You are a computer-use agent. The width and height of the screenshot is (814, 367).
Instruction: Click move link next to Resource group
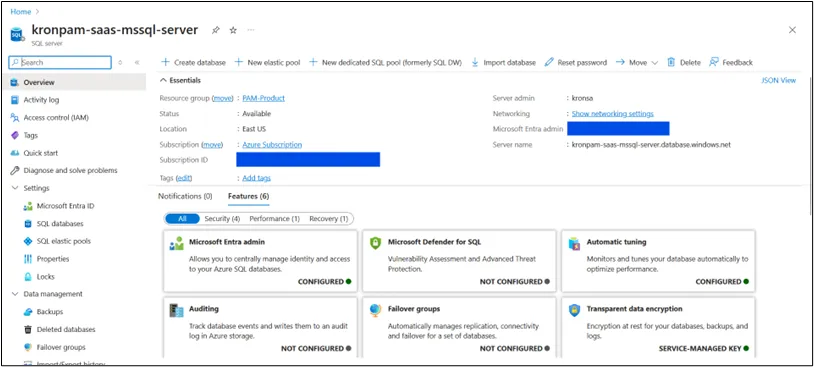point(222,98)
